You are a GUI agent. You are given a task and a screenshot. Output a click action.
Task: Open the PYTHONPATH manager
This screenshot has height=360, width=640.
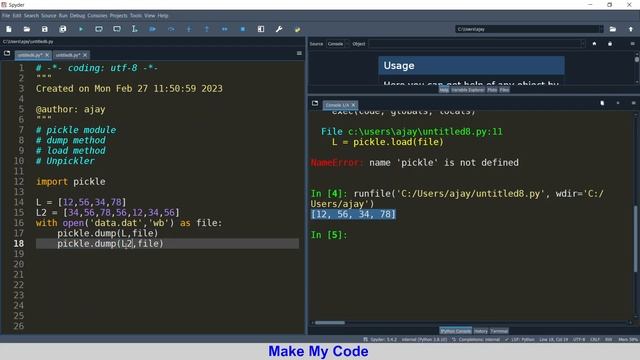tap(297, 29)
